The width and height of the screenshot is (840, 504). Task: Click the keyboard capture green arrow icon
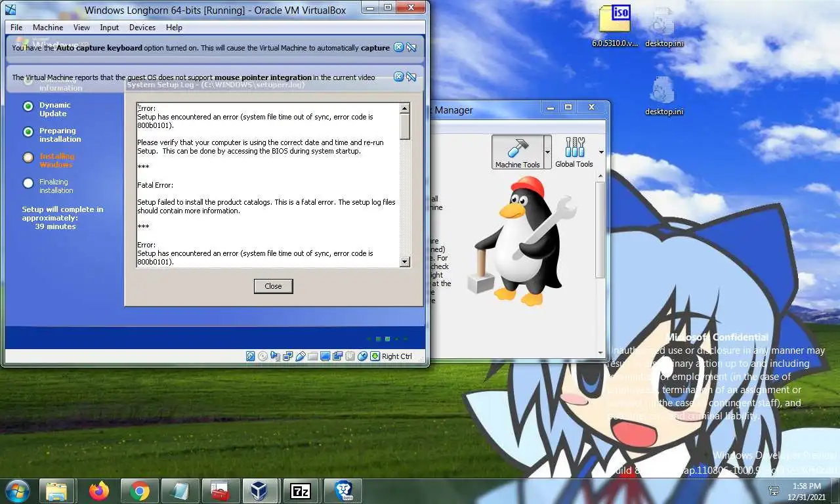375,356
